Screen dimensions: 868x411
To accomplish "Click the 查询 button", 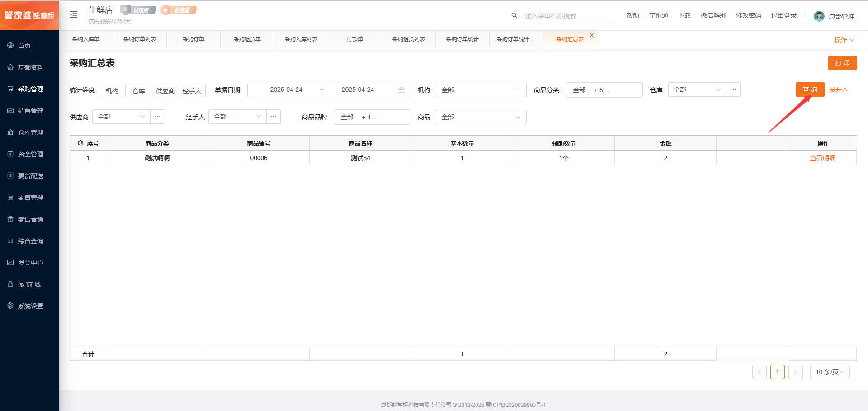I will (810, 90).
